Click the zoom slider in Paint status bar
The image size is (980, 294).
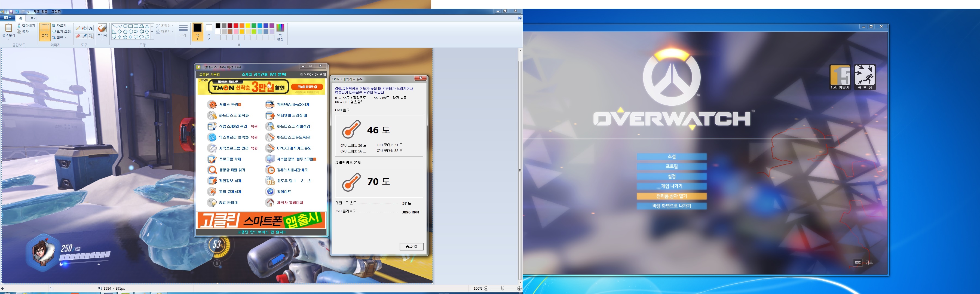coord(502,288)
